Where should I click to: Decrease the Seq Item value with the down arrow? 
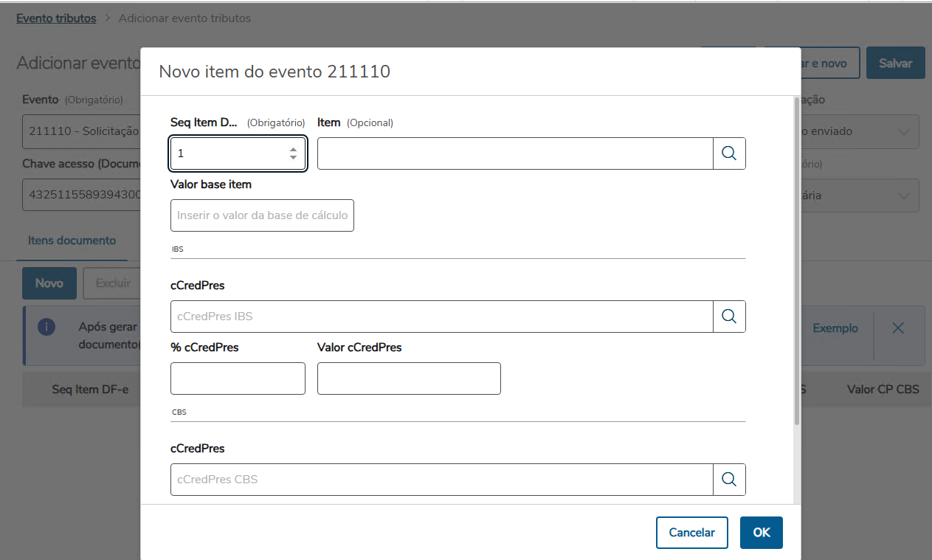pos(293,158)
